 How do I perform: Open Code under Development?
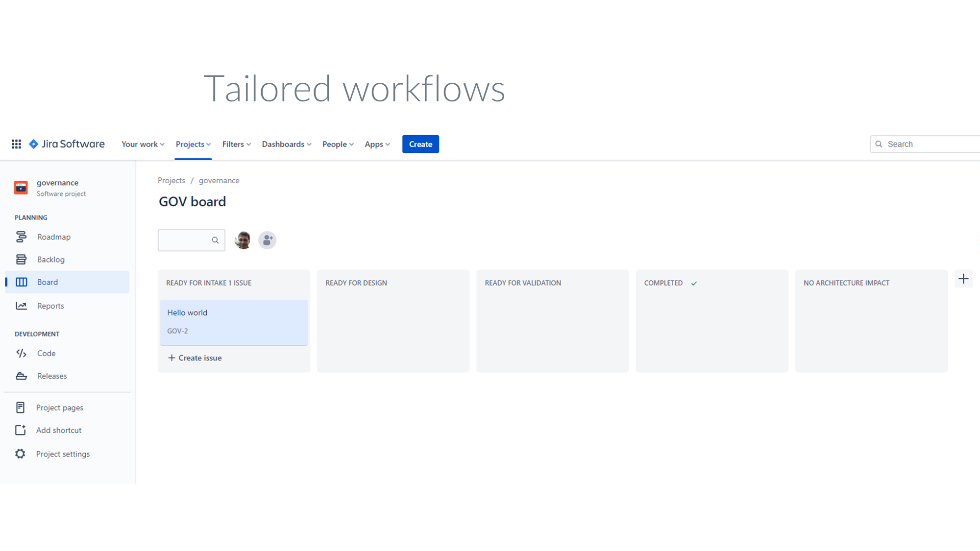46,354
